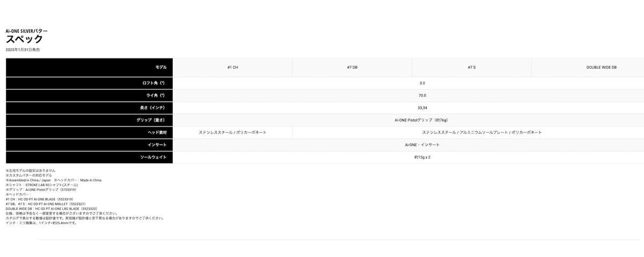Click 'ステンレススチール / ポリカーボネート' cell

click(x=233, y=133)
